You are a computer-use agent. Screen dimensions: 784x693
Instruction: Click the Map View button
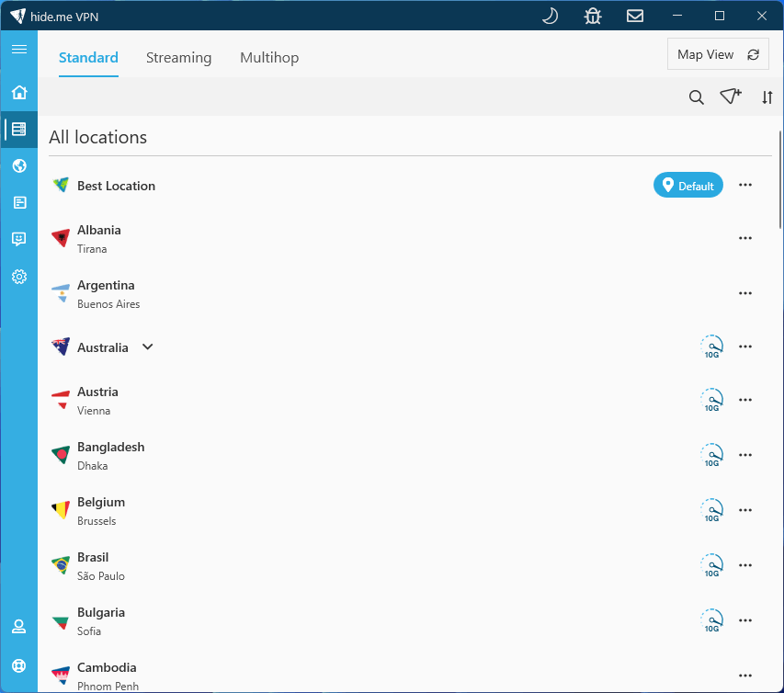coord(718,54)
